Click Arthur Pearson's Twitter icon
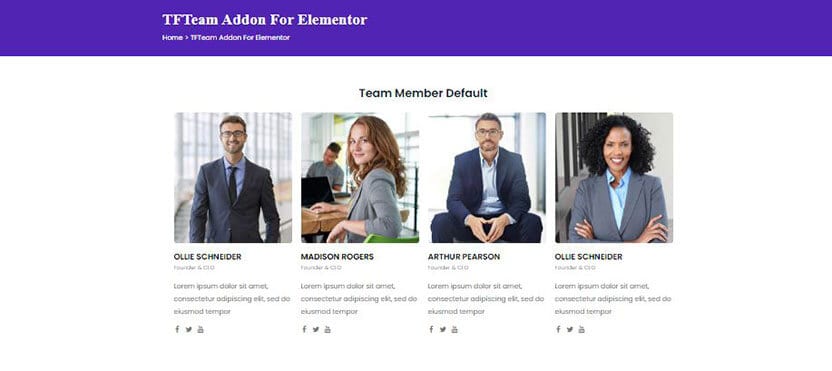 (443, 329)
